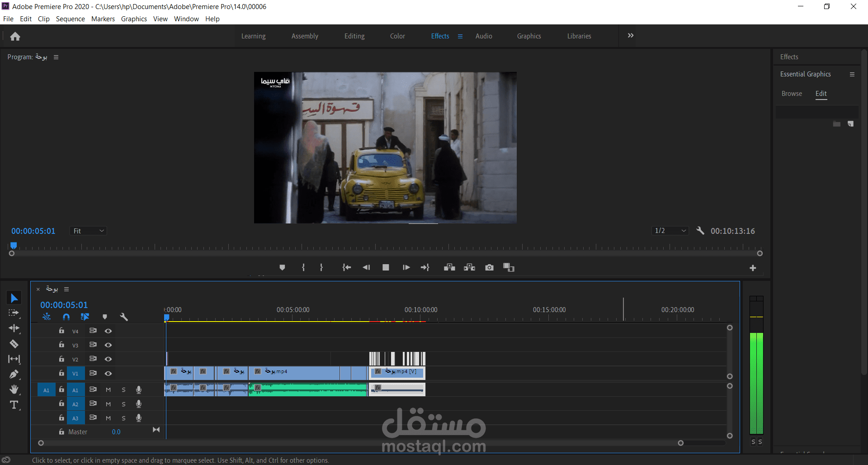Hide track V2 with eye icon
This screenshot has width=868, height=465.
click(x=108, y=359)
